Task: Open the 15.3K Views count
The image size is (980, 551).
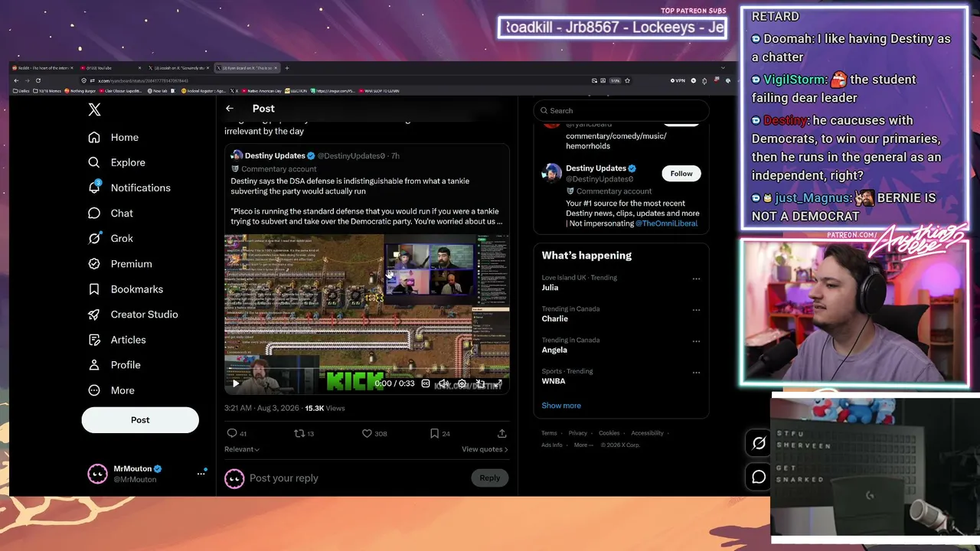Action: (x=325, y=409)
